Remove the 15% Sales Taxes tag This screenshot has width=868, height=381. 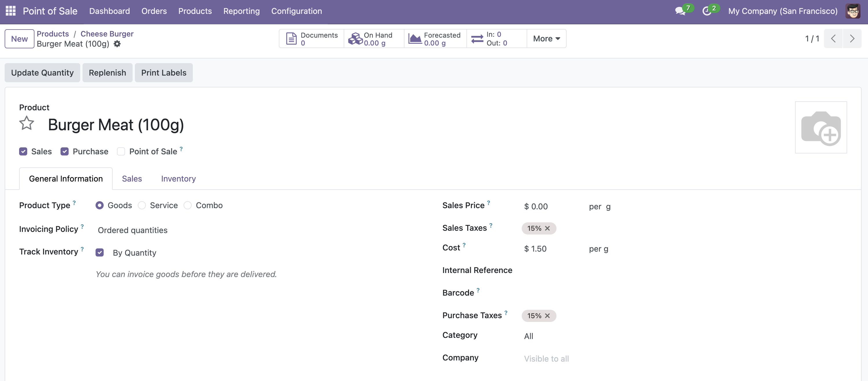[547, 228]
